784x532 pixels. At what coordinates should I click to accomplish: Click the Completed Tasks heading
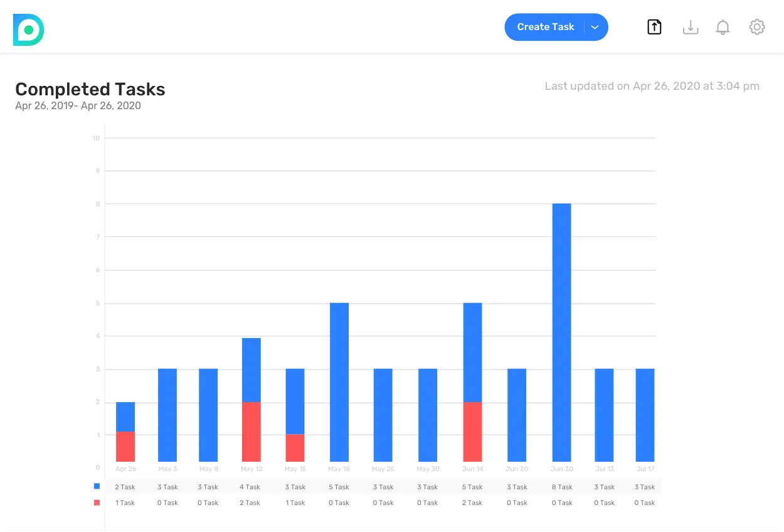point(90,89)
